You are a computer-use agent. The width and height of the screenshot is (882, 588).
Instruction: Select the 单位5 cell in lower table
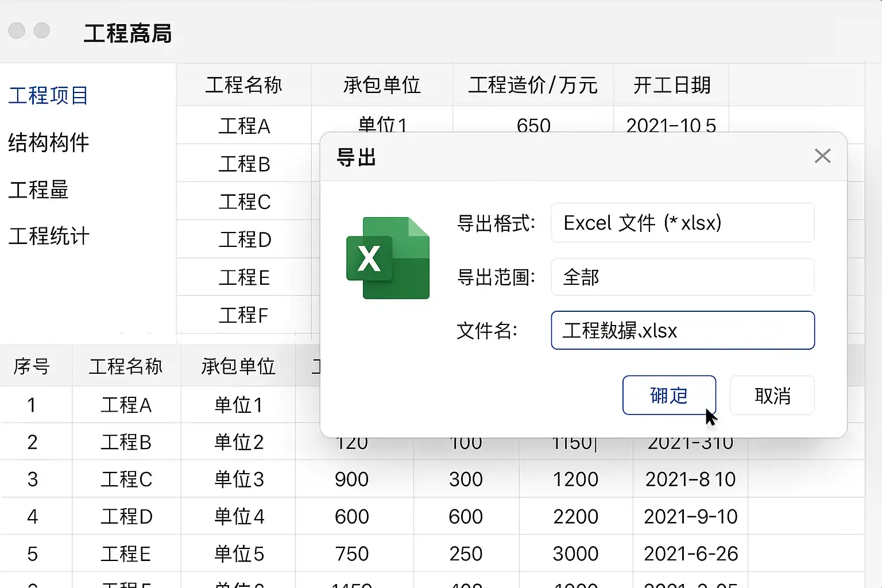(239, 554)
